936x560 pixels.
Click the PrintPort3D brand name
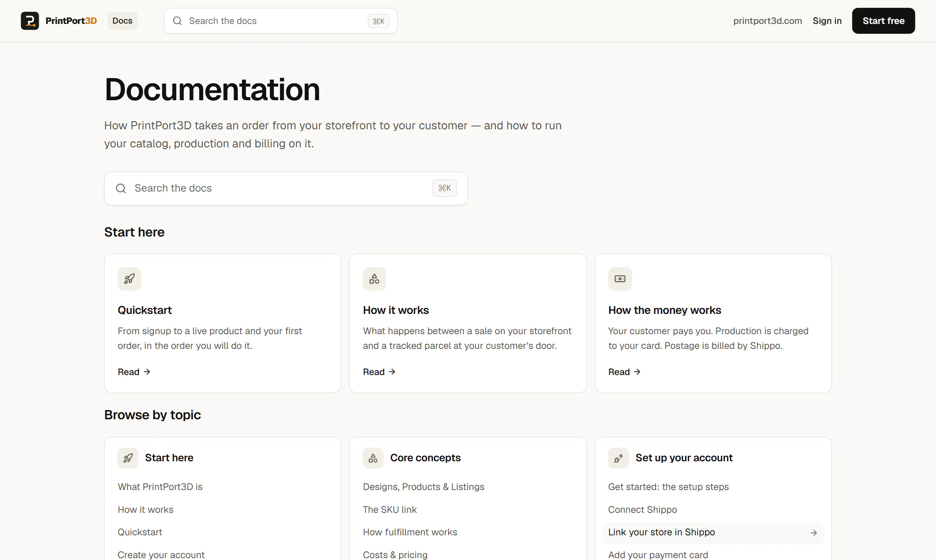[71, 21]
